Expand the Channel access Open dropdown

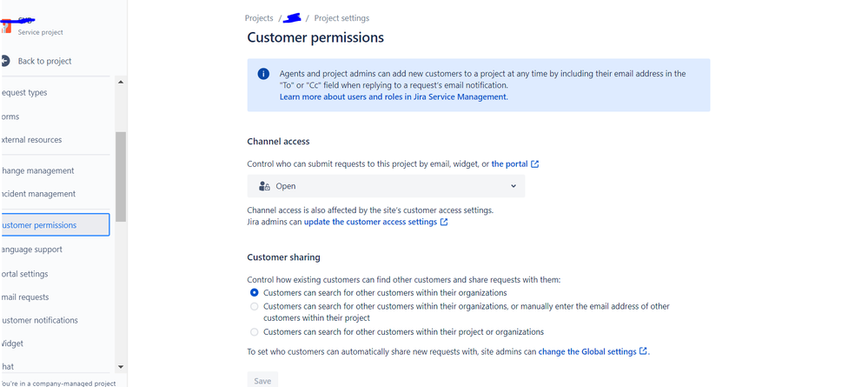click(386, 186)
